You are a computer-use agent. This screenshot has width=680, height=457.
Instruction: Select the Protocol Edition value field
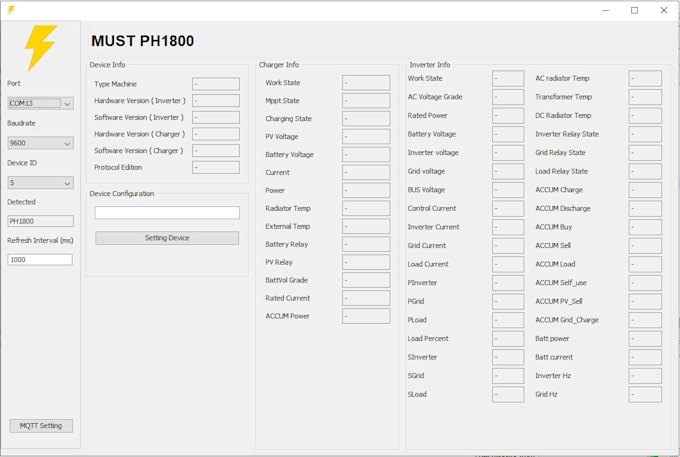pos(216,167)
